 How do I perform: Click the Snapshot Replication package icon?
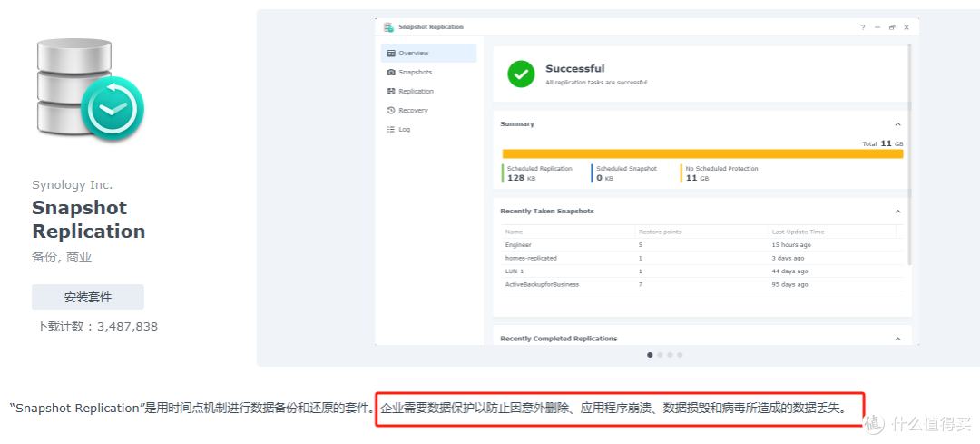pyautogui.click(x=89, y=92)
